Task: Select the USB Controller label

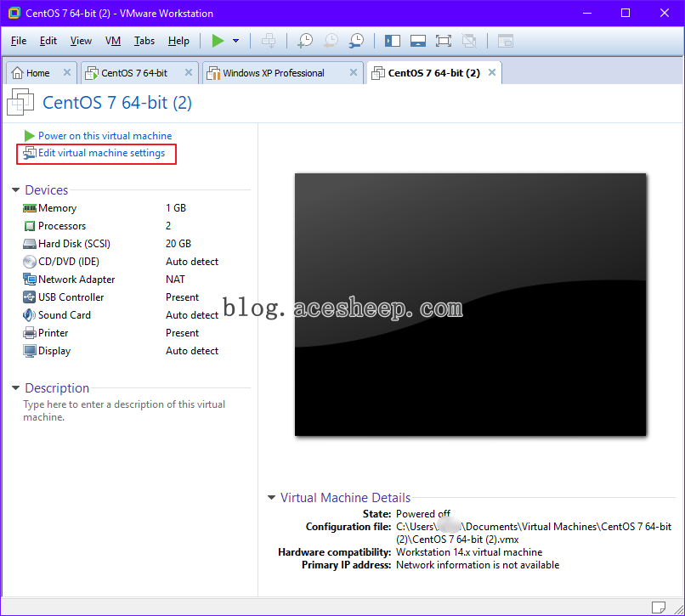Action: 71,297
